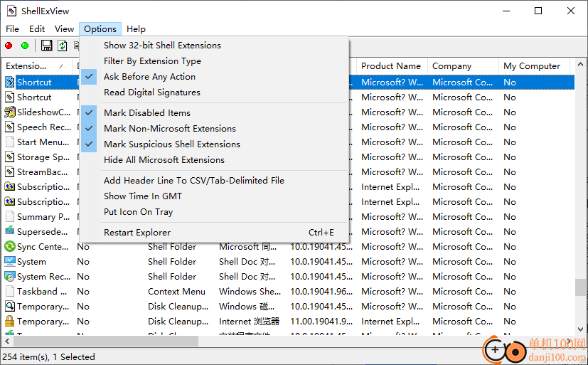Click the Internet 浏览器 description cell
The width and height of the screenshot is (588, 365).
pyautogui.click(x=250, y=322)
